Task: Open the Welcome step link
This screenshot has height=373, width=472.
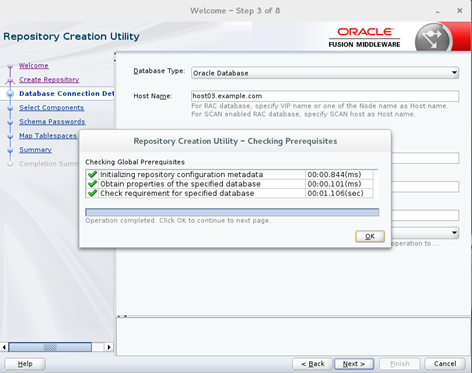Action: coord(34,66)
